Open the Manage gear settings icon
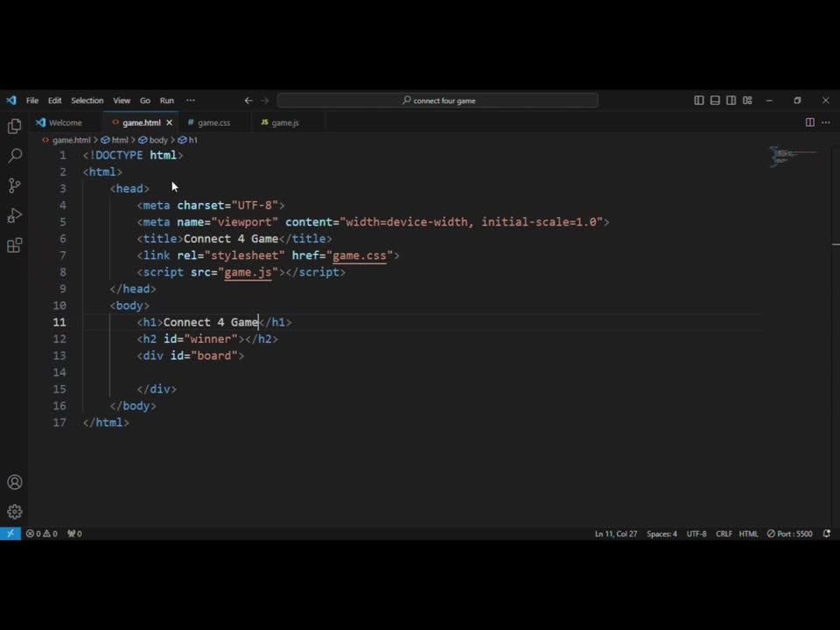The width and height of the screenshot is (840, 630). [x=15, y=512]
